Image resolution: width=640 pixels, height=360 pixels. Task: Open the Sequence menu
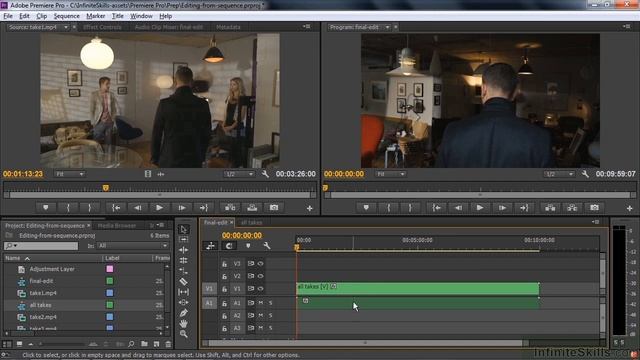[67, 16]
